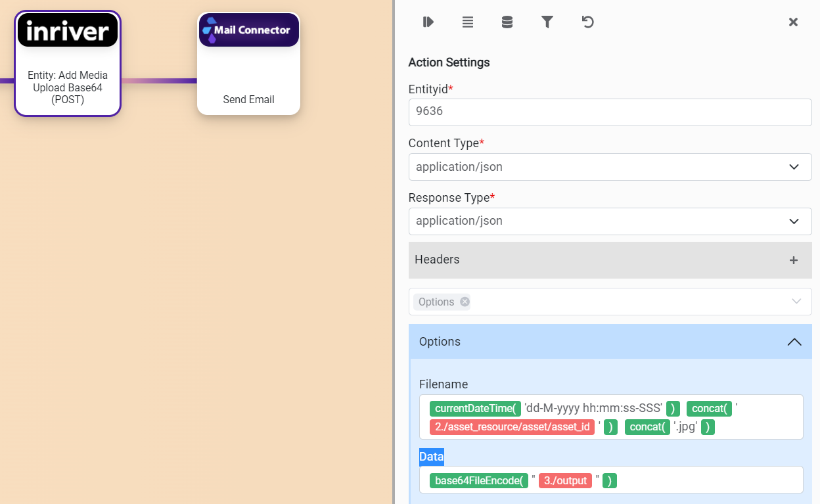Screen dimensions: 820x504
Task: Click the base64FileEncode( function token
Action: click(x=479, y=481)
